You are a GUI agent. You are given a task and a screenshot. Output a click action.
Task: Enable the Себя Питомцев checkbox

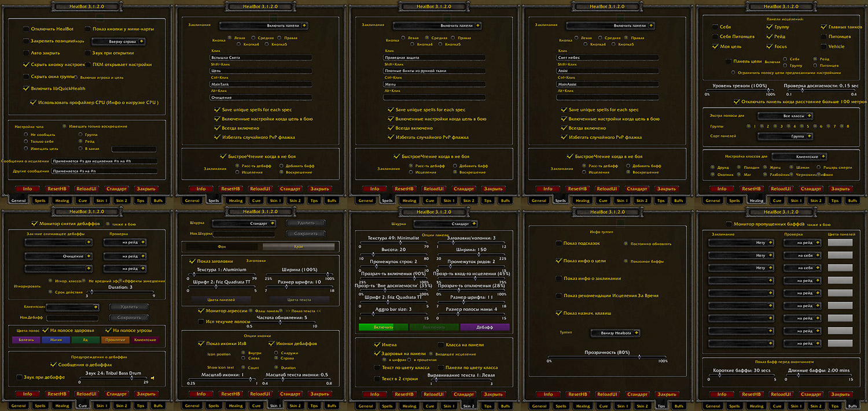click(x=715, y=36)
